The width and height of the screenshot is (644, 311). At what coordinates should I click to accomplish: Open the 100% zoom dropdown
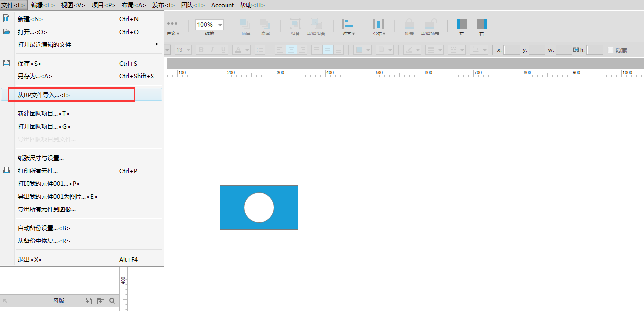point(210,25)
